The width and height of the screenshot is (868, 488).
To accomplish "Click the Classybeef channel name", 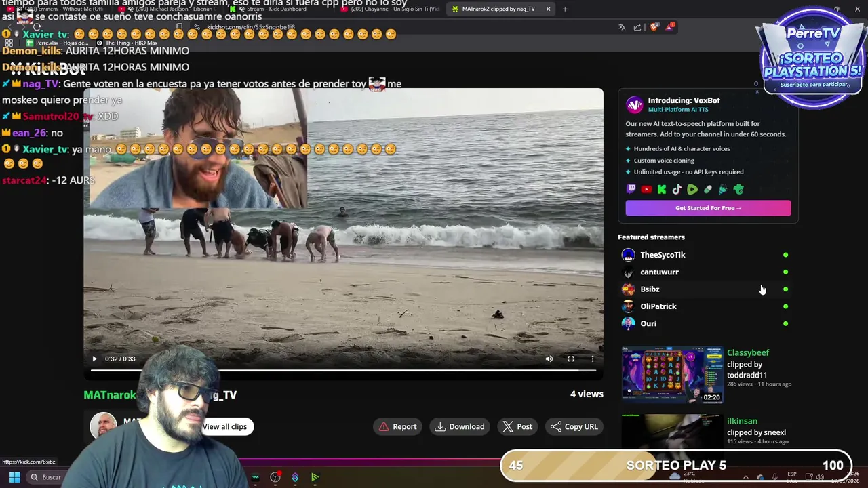I will pos(748,352).
